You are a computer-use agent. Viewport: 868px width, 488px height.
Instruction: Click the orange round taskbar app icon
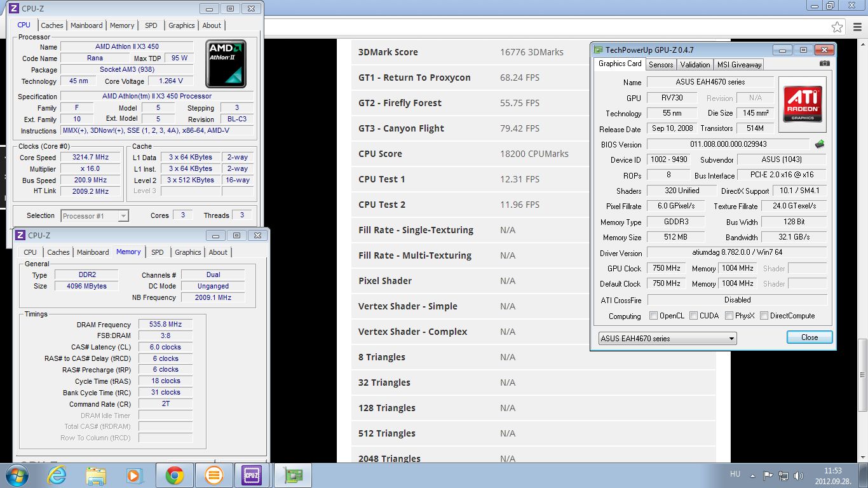(x=214, y=475)
